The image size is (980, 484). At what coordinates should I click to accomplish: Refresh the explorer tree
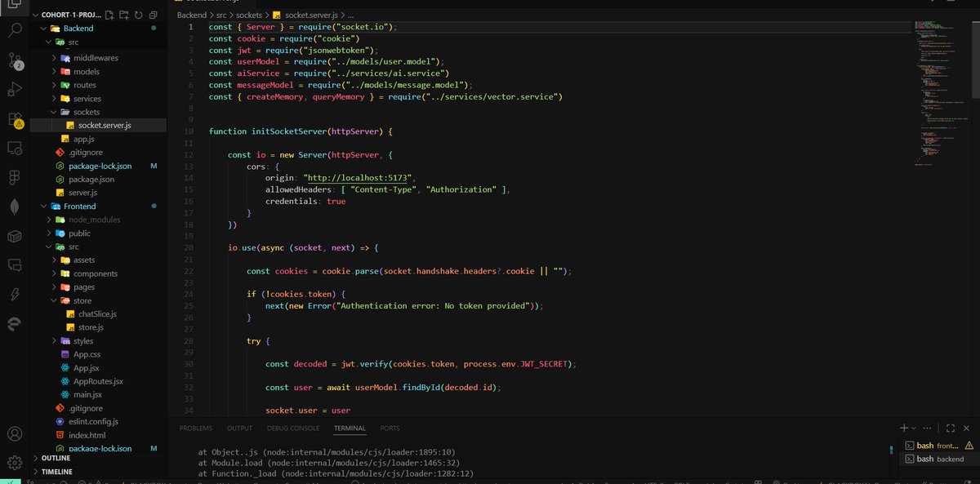coord(138,15)
